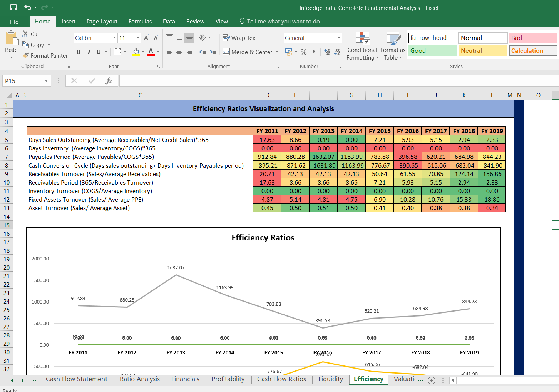Open the font size dropdown
559x392 pixels.
pyautogui.click(x=138, y=38)
